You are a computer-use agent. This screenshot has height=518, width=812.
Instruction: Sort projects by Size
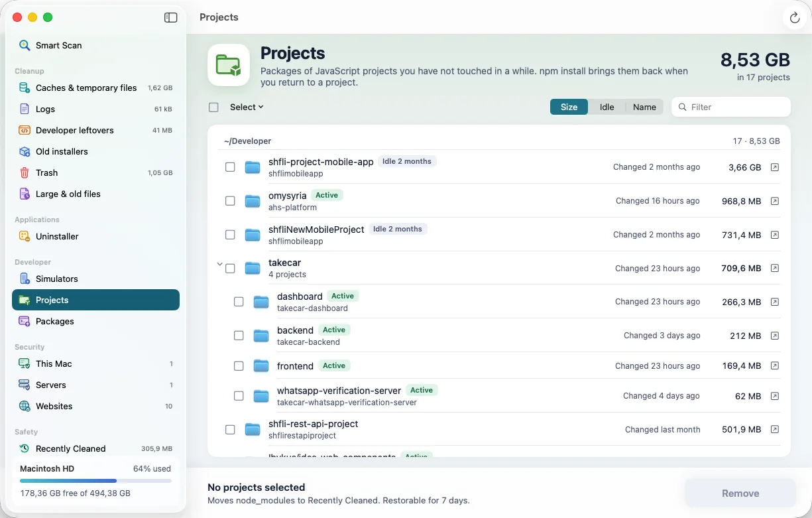point(569,107)
